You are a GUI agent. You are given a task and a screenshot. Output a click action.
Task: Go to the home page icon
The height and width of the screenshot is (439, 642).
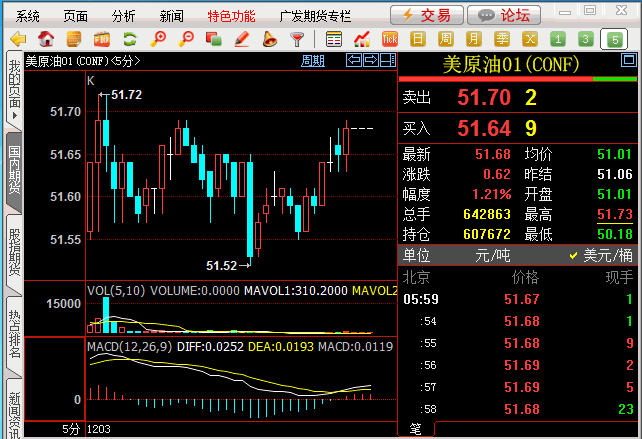point(46,39)
